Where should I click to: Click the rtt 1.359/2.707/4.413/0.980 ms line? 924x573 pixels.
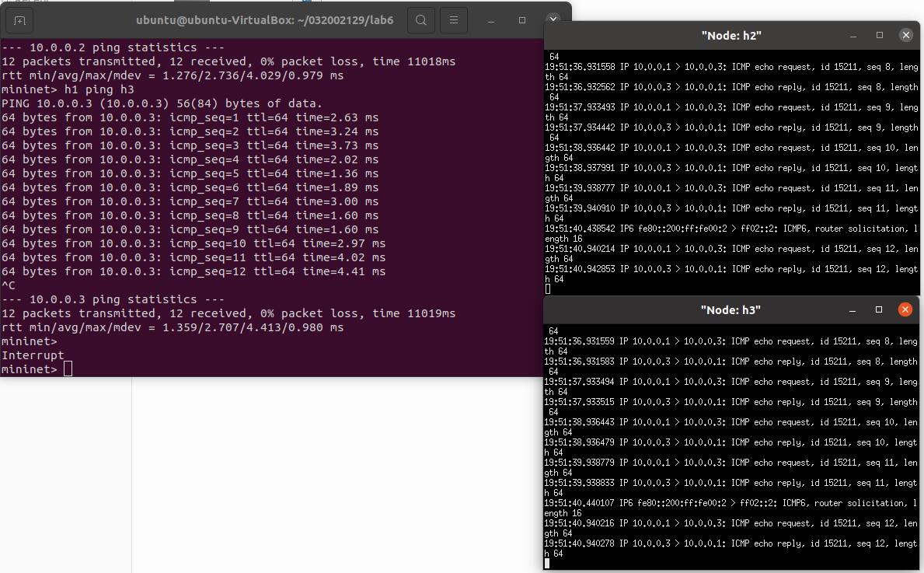click(172, 327)
